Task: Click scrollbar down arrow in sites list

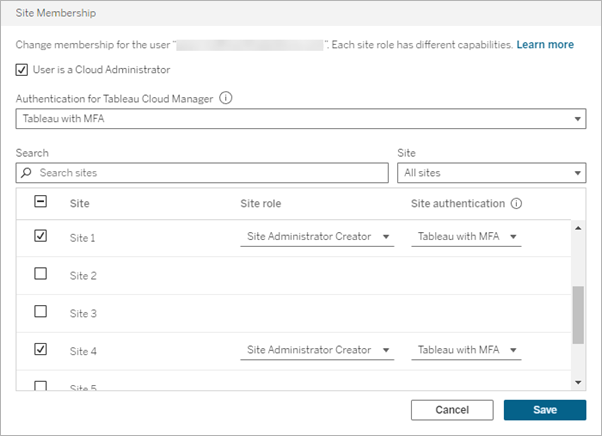Action: tap(577, 382)
